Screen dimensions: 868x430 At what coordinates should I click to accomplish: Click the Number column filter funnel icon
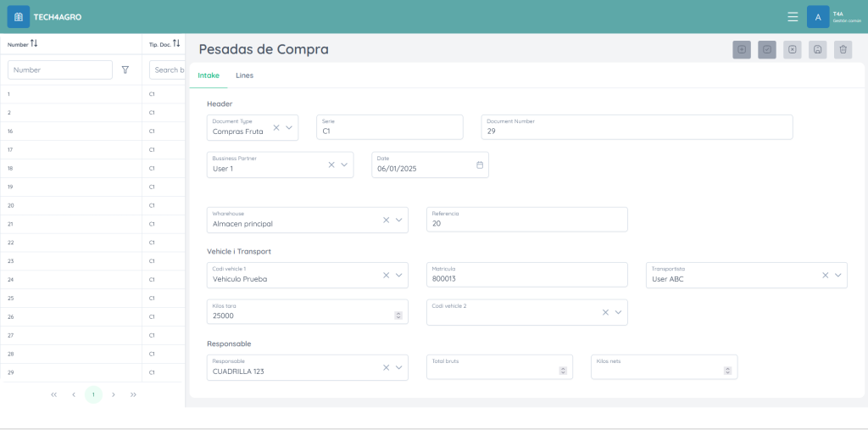point(125,70)
